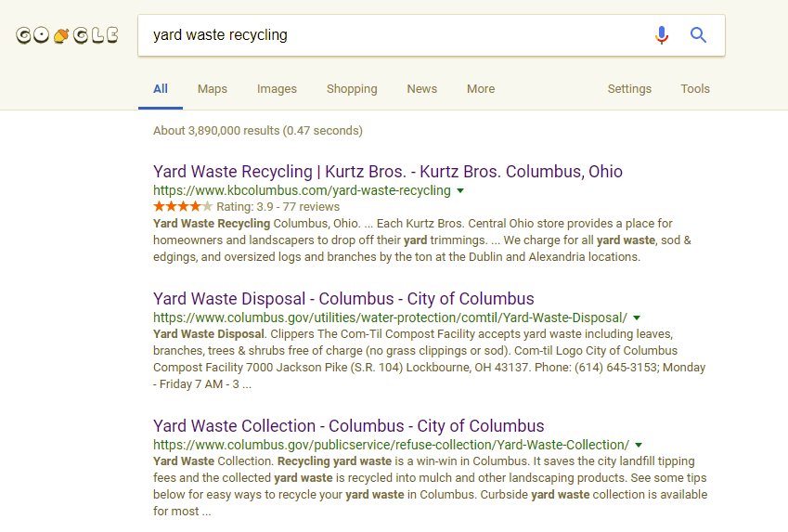Viewport: 788px width, 532px height.
Task: Click the star rating for Kurtz Bros.
Action: click(183, 206)
